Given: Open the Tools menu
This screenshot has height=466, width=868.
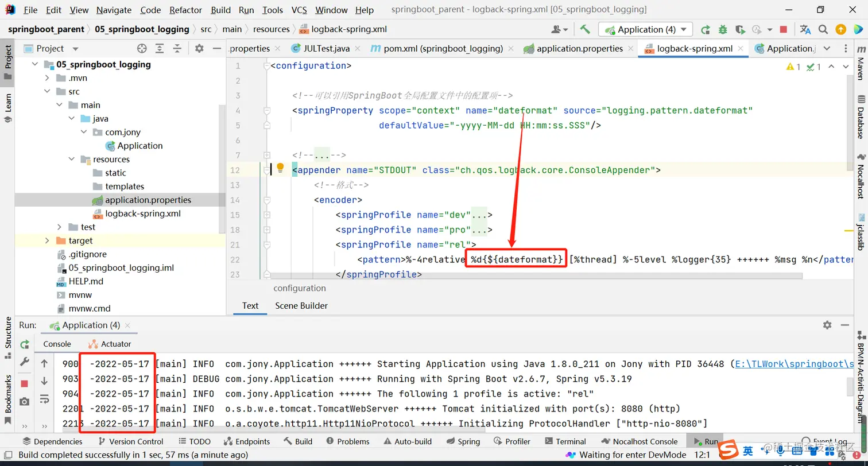Looking at the screenshot, I should [x=272, y=10].
